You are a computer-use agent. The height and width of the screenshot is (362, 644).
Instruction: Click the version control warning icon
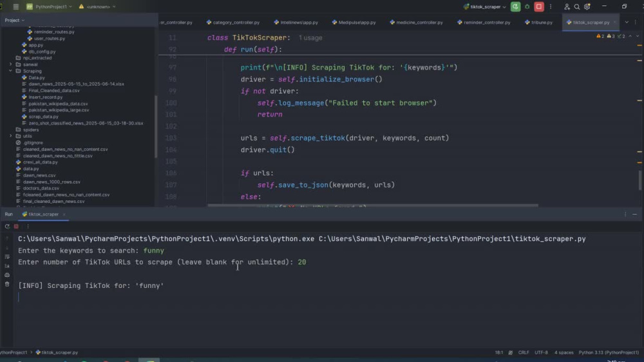(x=81, y=6)
